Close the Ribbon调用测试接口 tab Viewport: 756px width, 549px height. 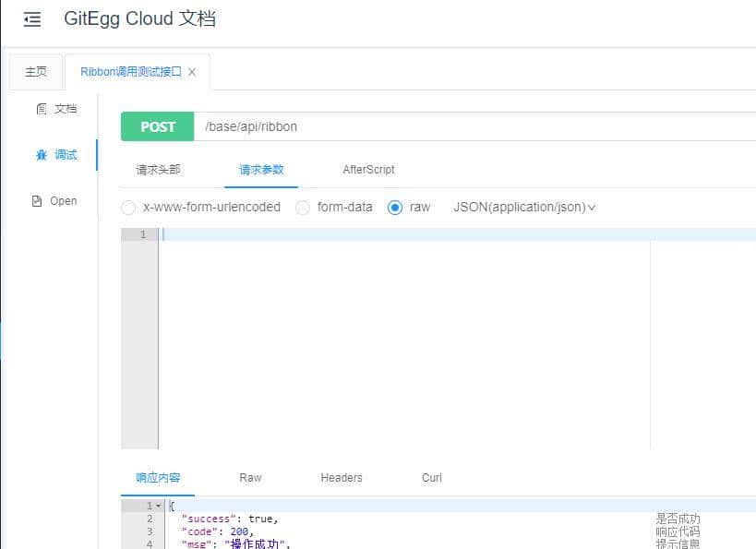[x=191, y=71]
